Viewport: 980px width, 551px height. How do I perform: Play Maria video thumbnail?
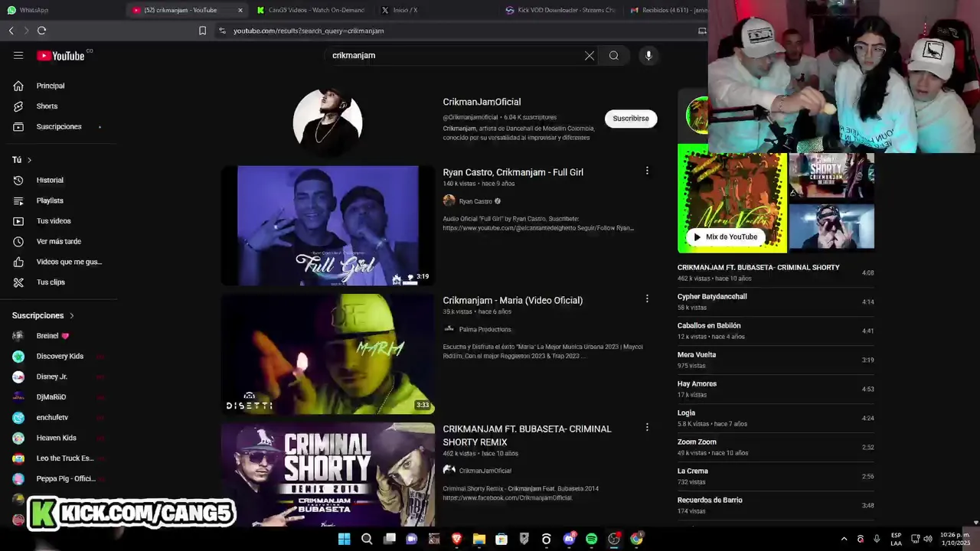point(328,354)
